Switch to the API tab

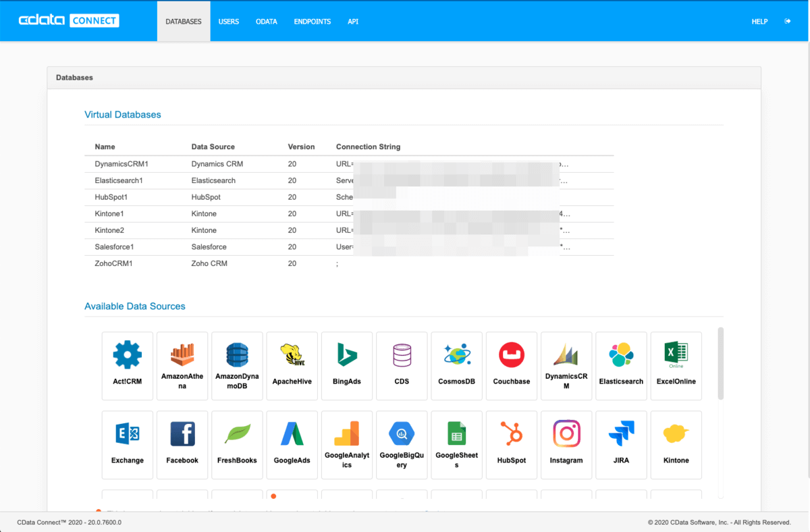(x=353, y=22)
